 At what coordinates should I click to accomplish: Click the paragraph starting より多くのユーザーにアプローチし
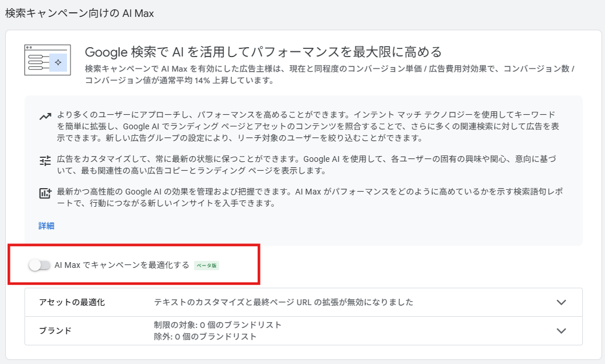tap(308, 126)
